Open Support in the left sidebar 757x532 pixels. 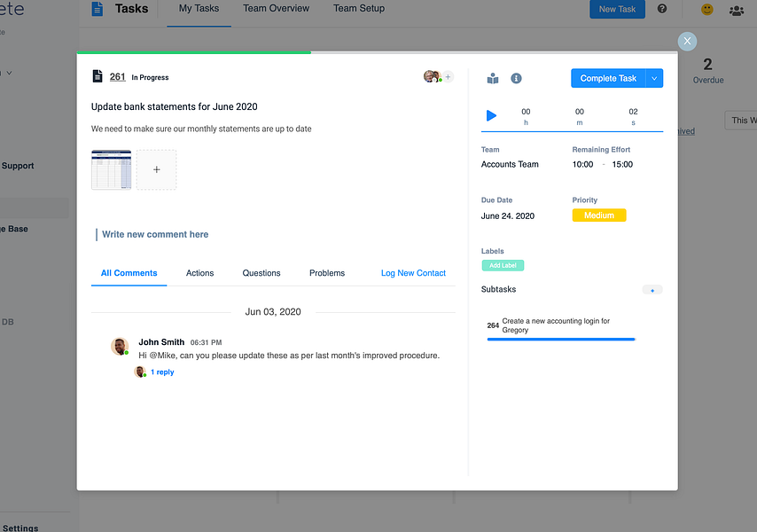[18, 166]
